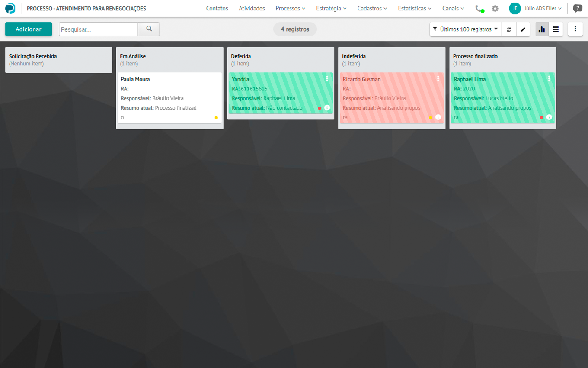Screen dimensions: 588x368
Task: Click info icon on Ricardo Gusman card
Action: pos(438,117)
